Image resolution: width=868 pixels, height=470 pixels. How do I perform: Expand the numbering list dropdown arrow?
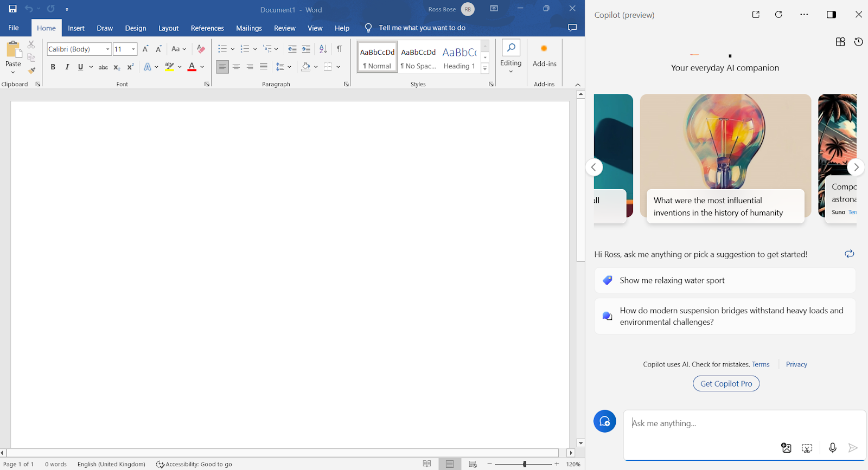point(255,49)
